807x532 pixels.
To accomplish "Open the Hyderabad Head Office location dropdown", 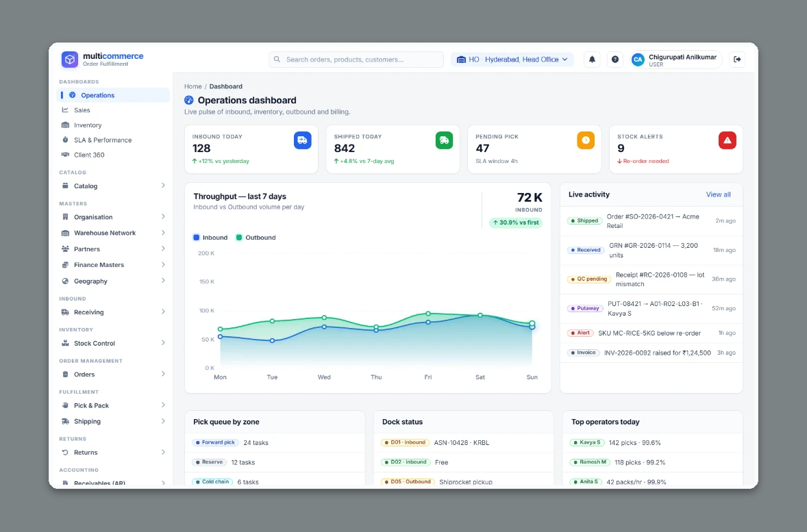I will (x=513, y=60).
